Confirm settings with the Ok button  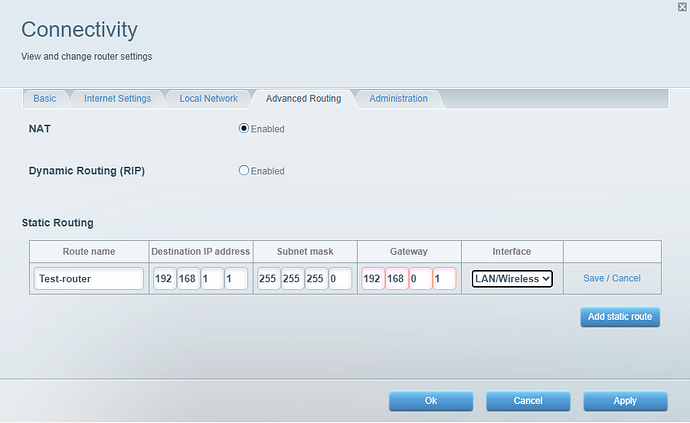tap(431, 401)
